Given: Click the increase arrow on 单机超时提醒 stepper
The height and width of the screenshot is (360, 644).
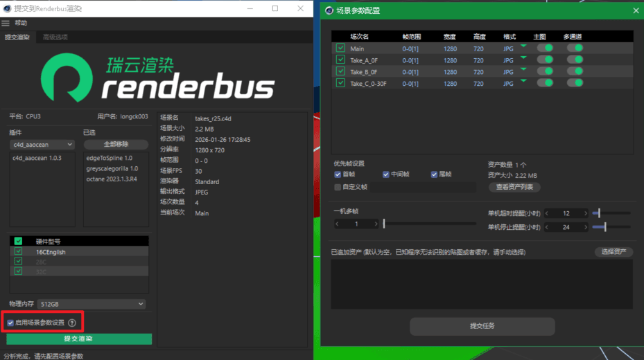Looking at the screenshot, I should (586, 213).
